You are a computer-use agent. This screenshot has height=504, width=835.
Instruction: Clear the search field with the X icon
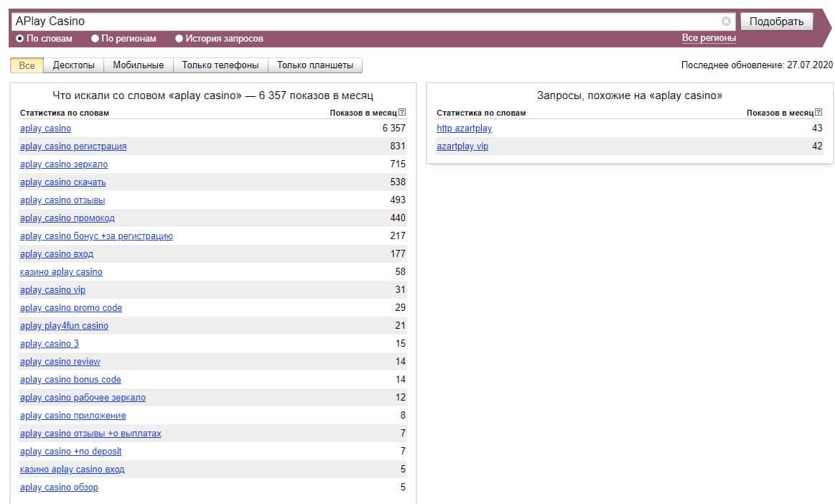pos(726,22)
